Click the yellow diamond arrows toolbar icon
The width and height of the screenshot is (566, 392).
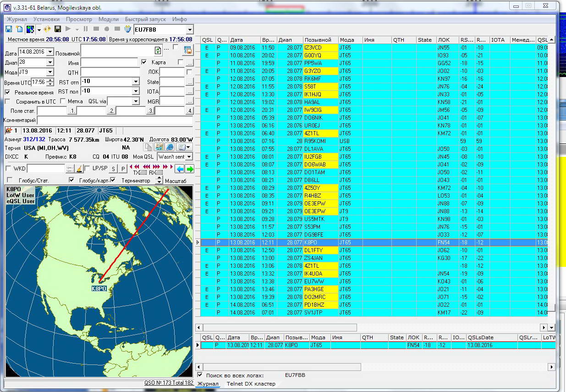(x=47, y=29)
